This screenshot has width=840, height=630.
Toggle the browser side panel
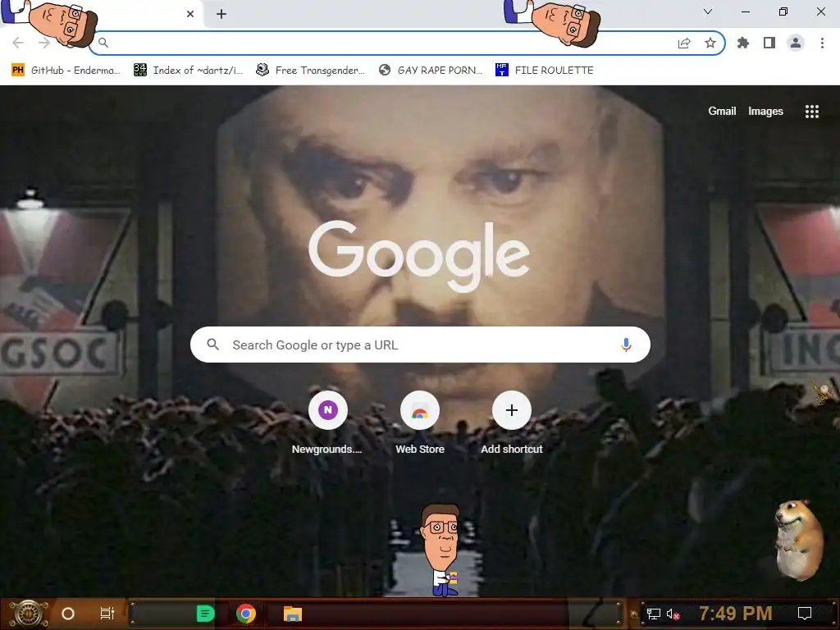tap(769, 43)
